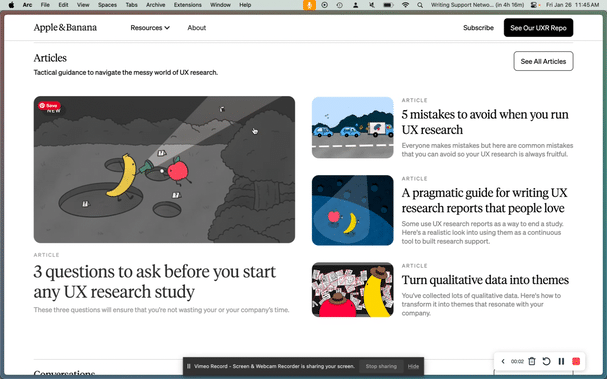Click the circular play icon in menu bar
Screen dimensions: 607x379
point(324,5)
